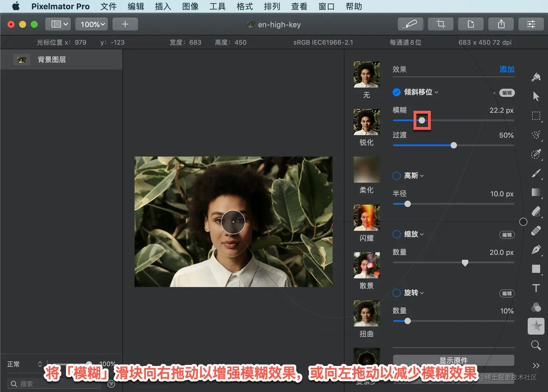
Task: Click the Share toolbar button
Action: 501,24
